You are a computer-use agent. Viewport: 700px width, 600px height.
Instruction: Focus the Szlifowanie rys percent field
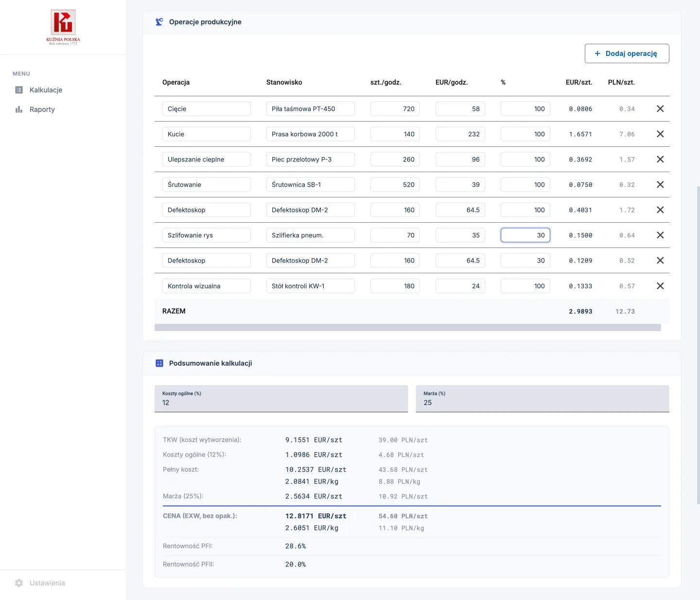click(525, 235)
